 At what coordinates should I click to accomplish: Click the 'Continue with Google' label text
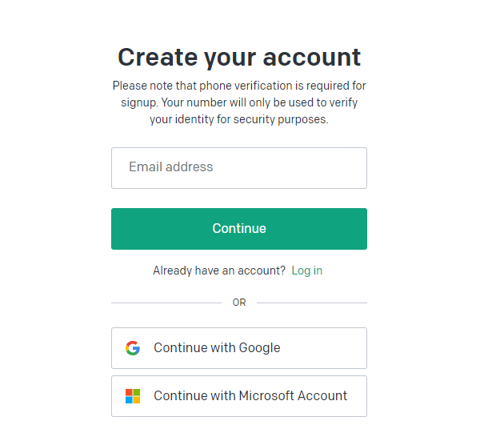[217, 348]
